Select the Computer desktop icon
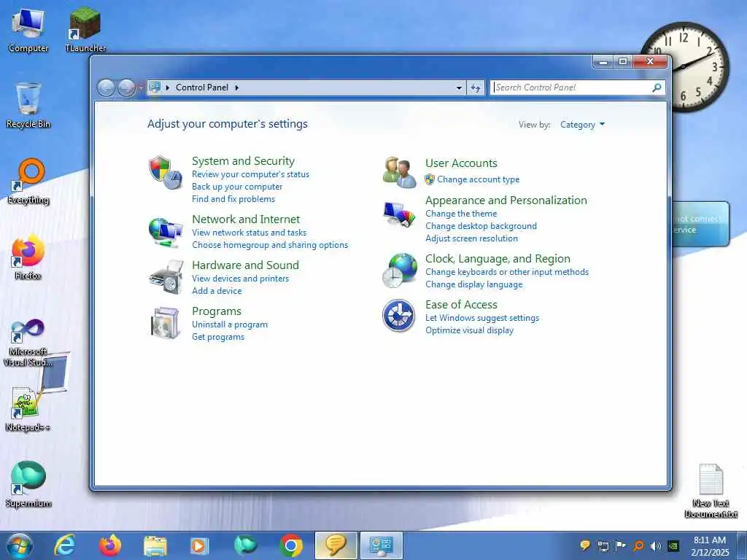 (28, 31)
